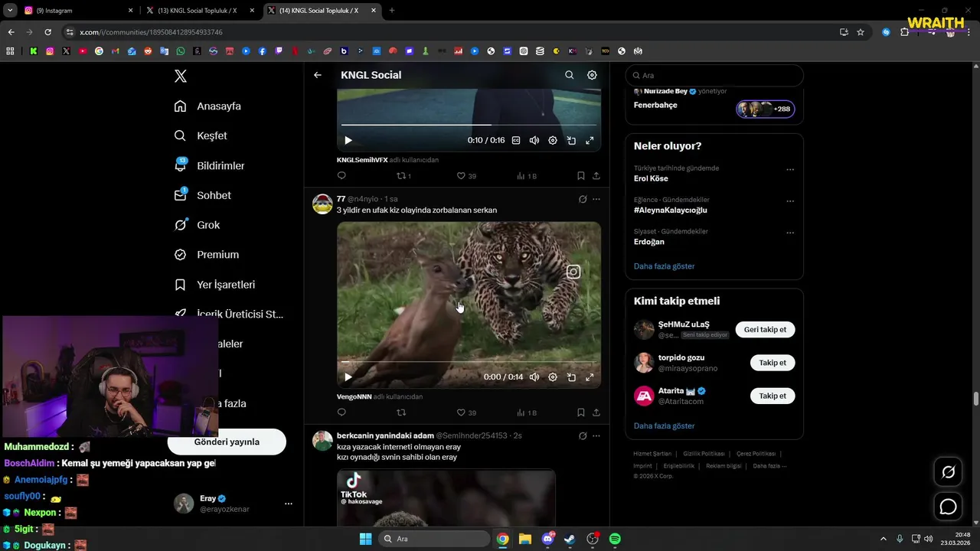Open more options for Erdoğan trend
The image size is (980, 551).
pyautogui.click(x=790, y=233)
